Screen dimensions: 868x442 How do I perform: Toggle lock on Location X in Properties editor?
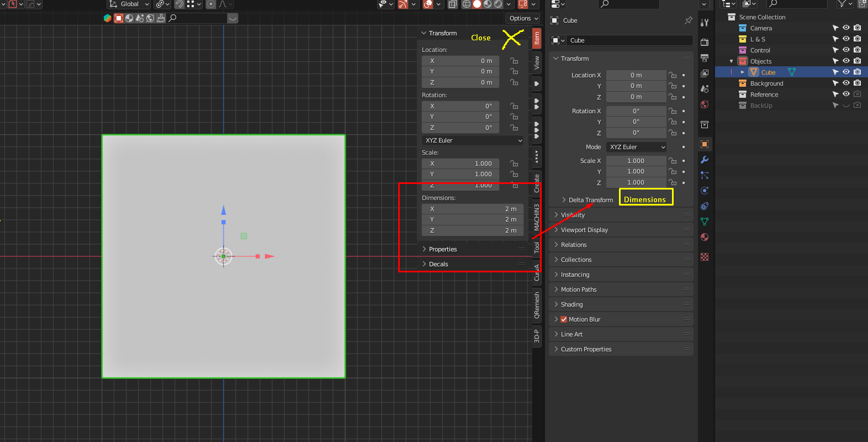(673, 75)
